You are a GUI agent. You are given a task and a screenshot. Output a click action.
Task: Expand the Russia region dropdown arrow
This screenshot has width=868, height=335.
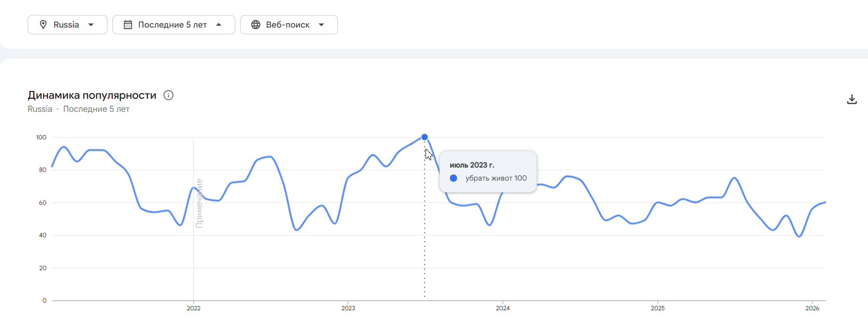click(91, 25)
